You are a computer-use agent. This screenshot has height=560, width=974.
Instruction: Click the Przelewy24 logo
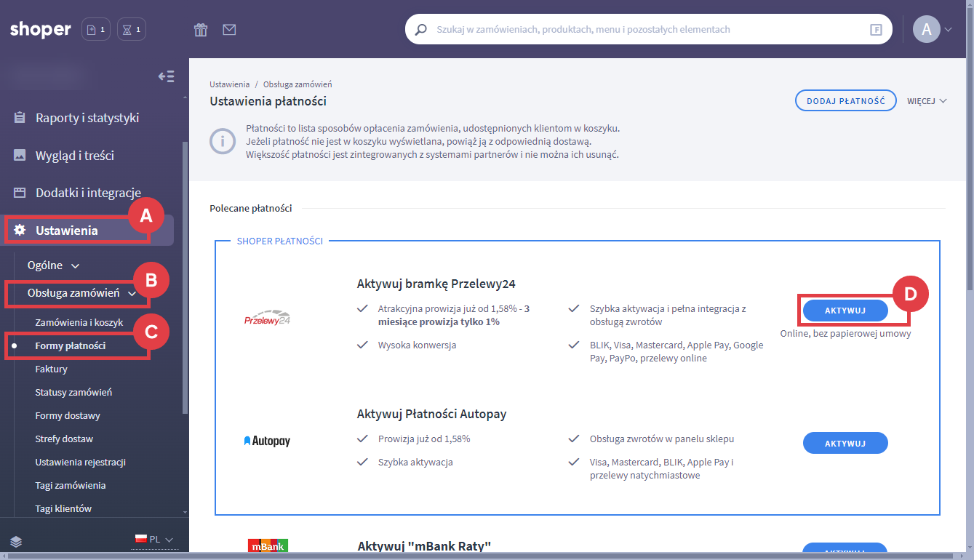tap(267, 319)
